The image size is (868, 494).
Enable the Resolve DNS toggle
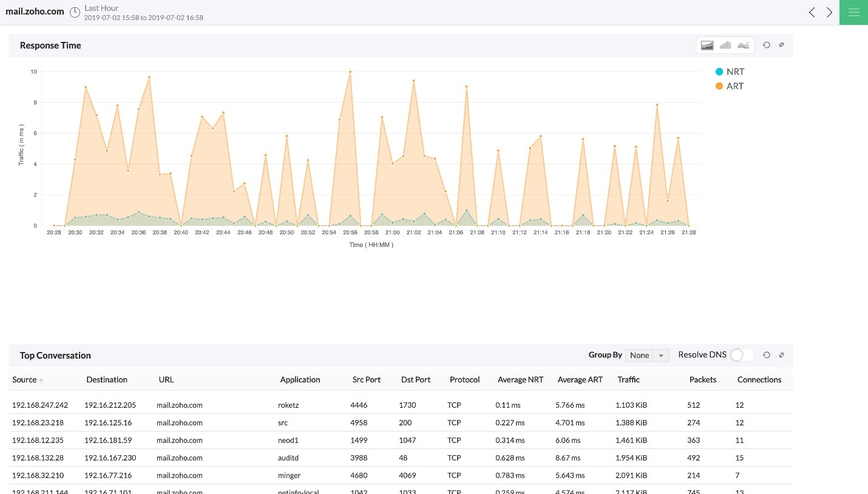click(x=742, y=355)
